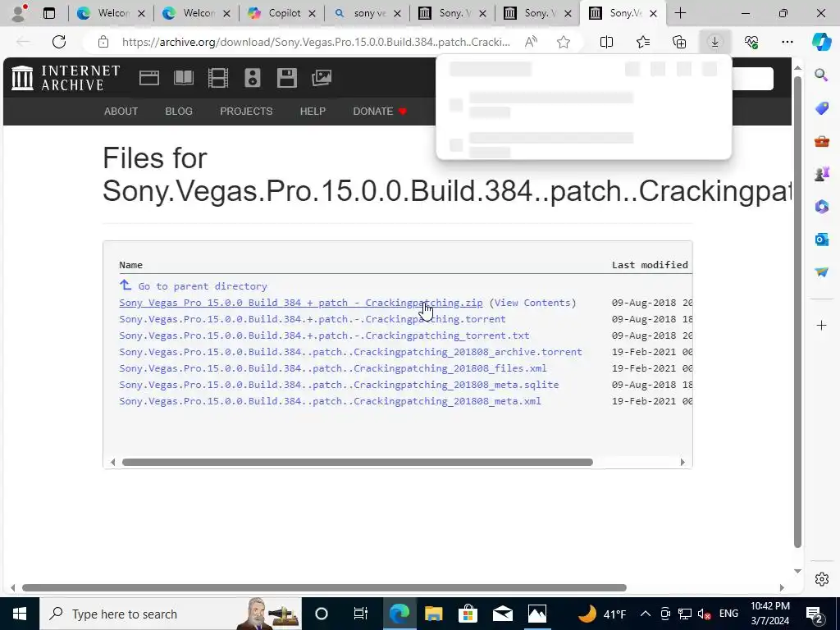Click the file listing horizontal scrollbar
Viewport: 840px width, 630px height.
pos(358,463)
